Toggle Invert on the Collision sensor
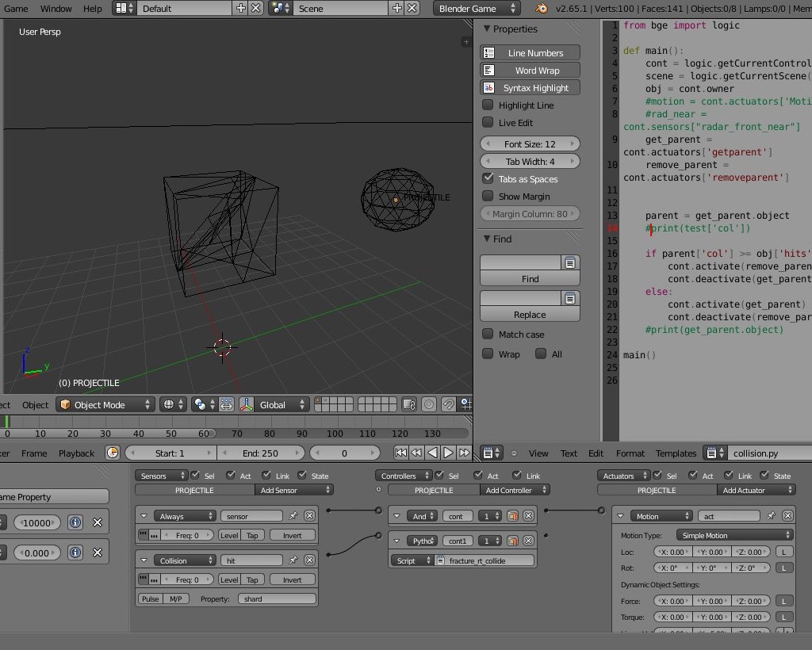 (291, 579)
